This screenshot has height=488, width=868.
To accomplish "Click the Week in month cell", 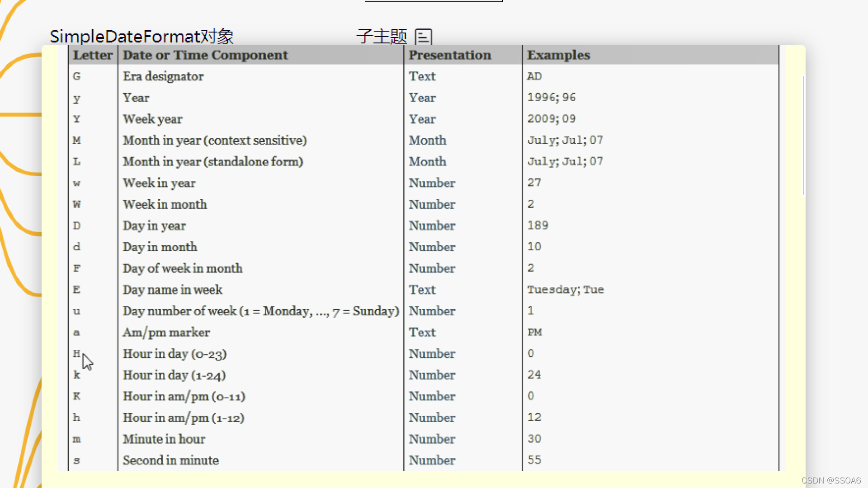I will point(165,204).
